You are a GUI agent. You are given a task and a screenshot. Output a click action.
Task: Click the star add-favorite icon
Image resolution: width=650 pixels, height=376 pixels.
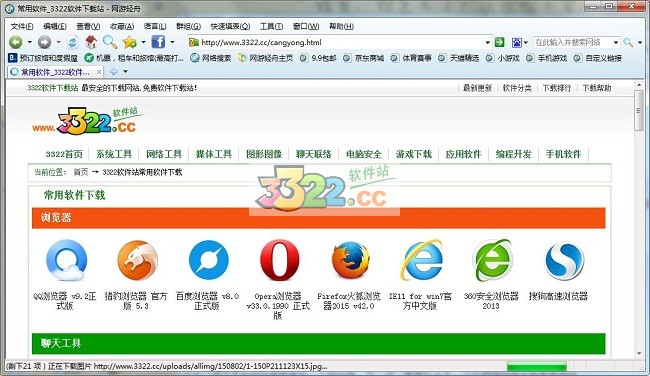pyautogui.click(x=129, y=42)
